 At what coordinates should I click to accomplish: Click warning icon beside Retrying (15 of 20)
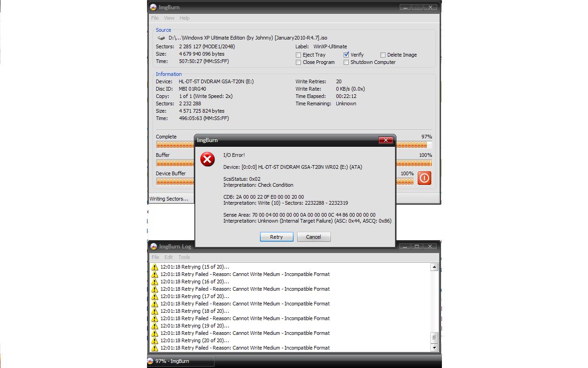[155, 267]
